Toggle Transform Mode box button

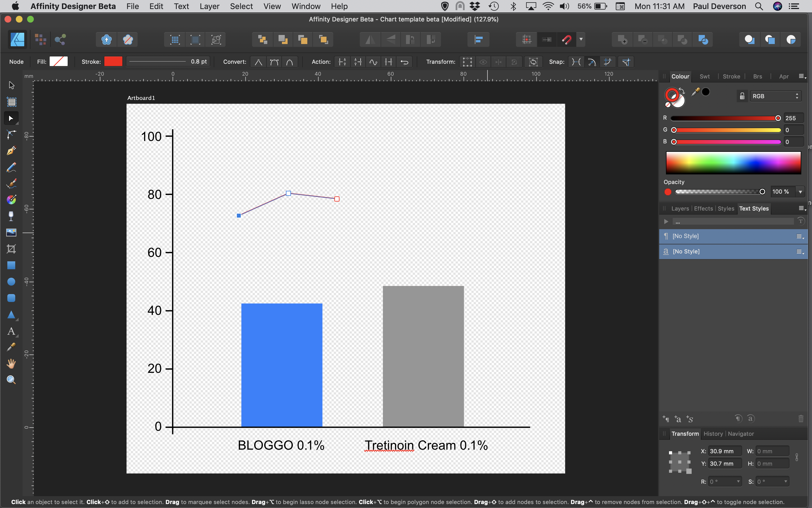pyautogui.click(x=467, y=62)
